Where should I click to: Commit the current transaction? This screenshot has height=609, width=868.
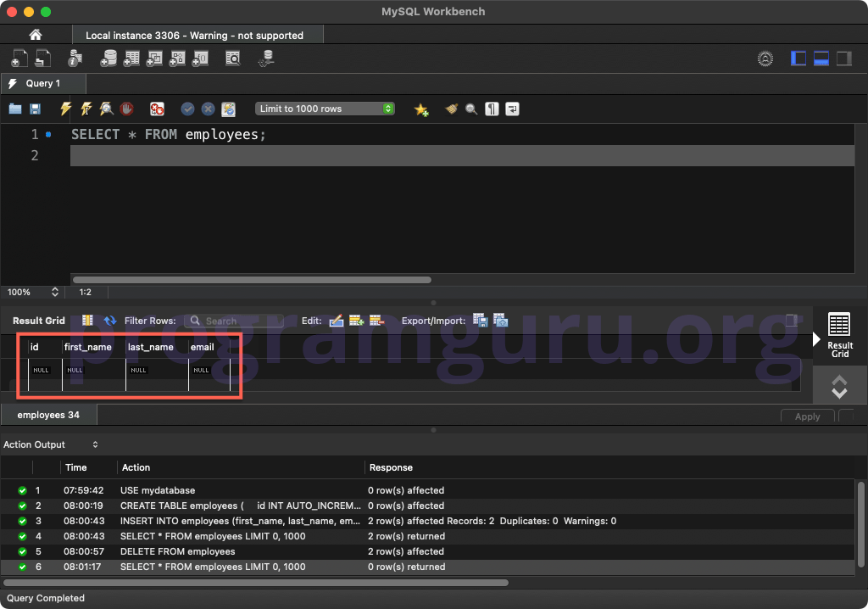pyautogui.click(x=187, y=109)
